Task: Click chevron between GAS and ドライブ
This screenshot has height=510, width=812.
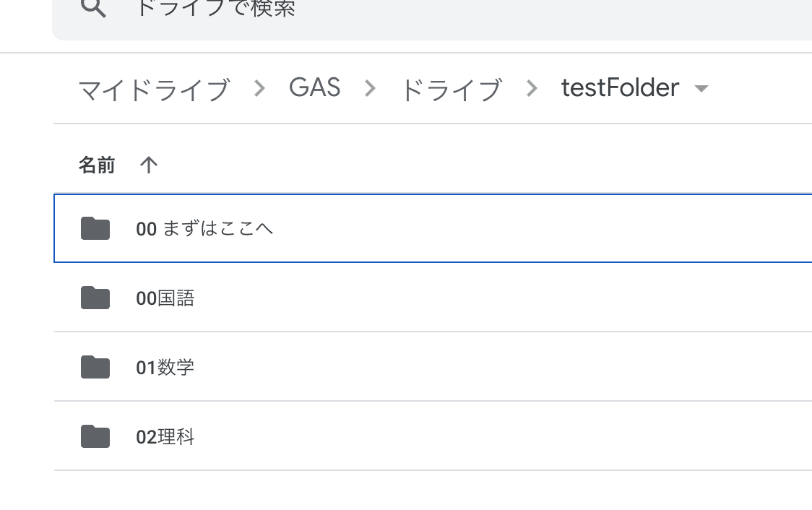Action: [370, 89]
